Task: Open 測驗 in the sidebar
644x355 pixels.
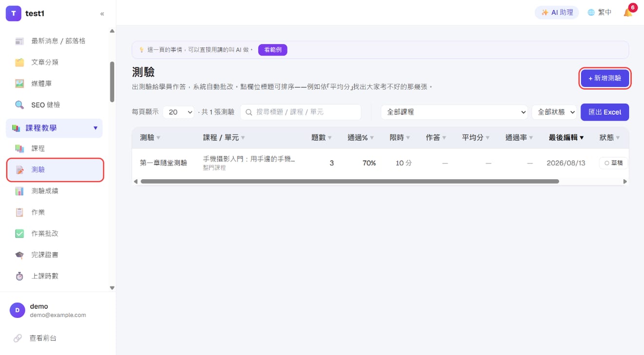Action: coord(55,170)
